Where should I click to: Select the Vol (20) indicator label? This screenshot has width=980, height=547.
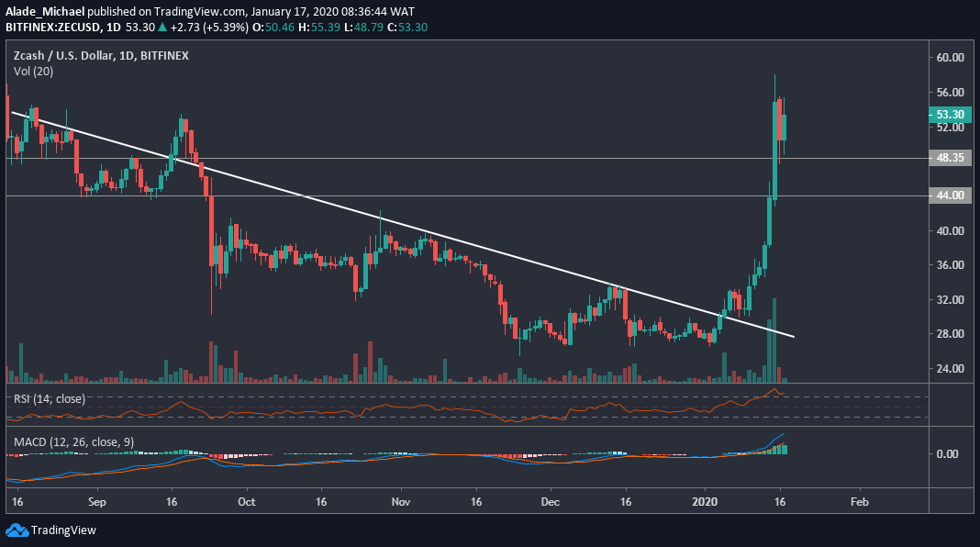[32, 71]
